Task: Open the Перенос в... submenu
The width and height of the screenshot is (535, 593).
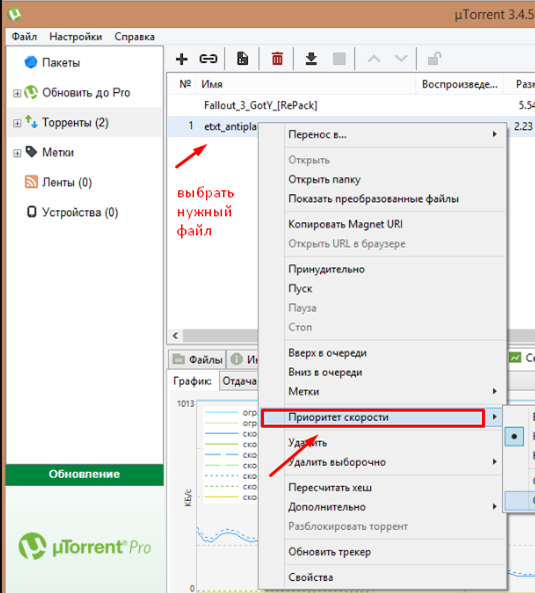Action: click(x=383, y=135)
